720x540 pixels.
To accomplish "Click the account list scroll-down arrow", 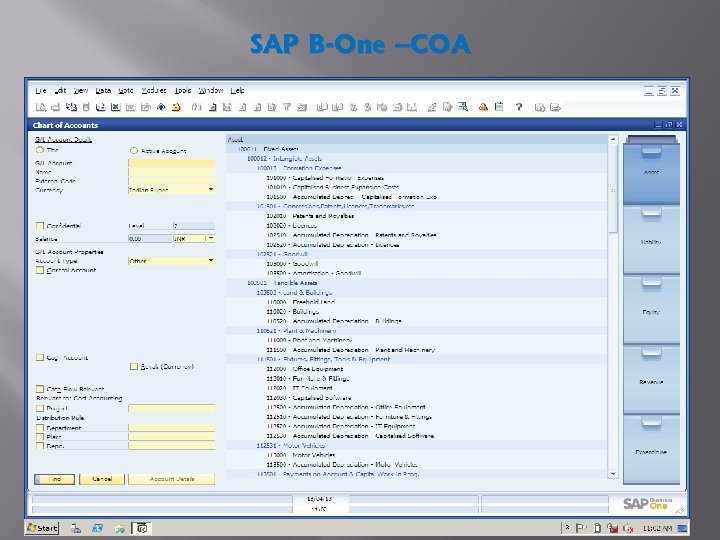I will pos(613,473).
